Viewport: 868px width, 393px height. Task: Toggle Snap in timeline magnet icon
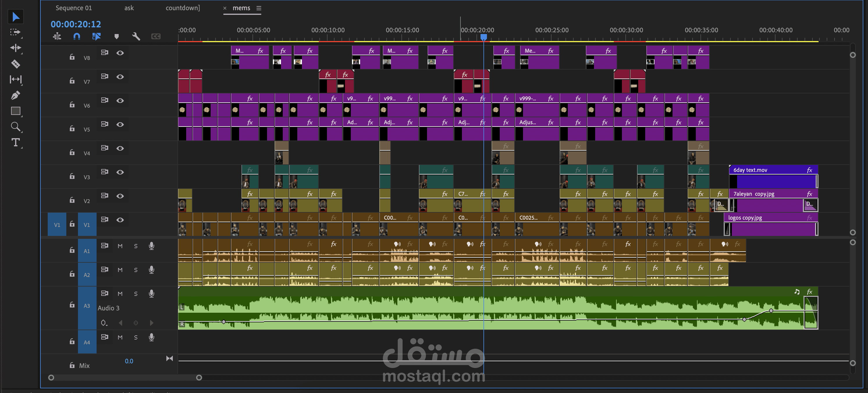tap(77, 36)
